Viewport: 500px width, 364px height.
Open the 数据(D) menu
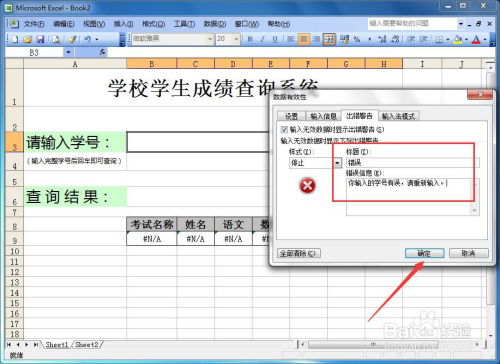tap(215, 24)
